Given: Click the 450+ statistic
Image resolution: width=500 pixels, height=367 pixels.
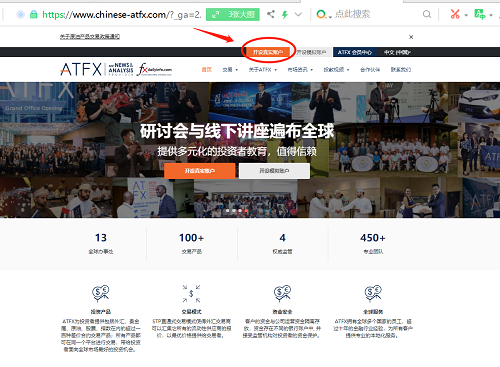Looking at the screenshot, I should pyautogui.click(x=373, y=238).
